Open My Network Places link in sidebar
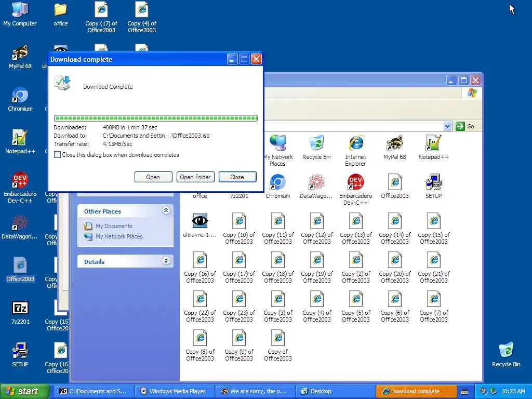 119,236
